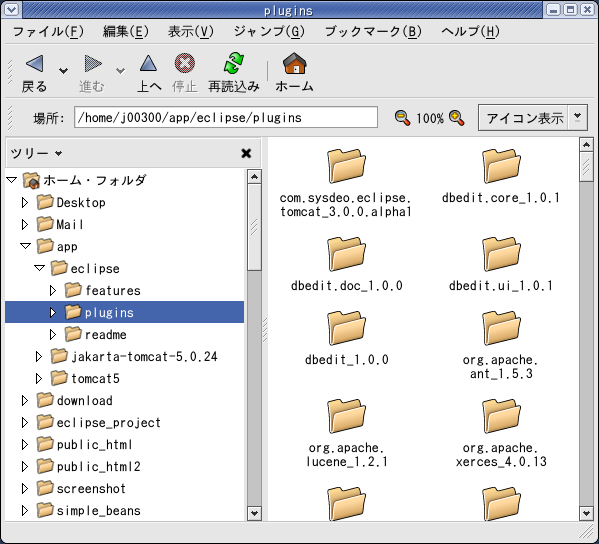
Task: Select the org.apache.ant_1.5.3 folder icon
Action: 501,328
